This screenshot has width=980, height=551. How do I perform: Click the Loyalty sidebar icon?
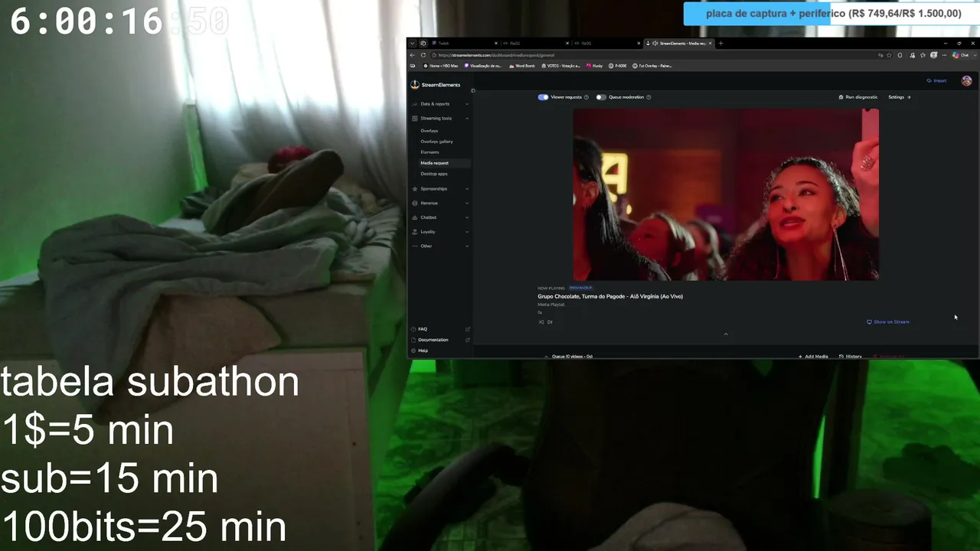415,232
